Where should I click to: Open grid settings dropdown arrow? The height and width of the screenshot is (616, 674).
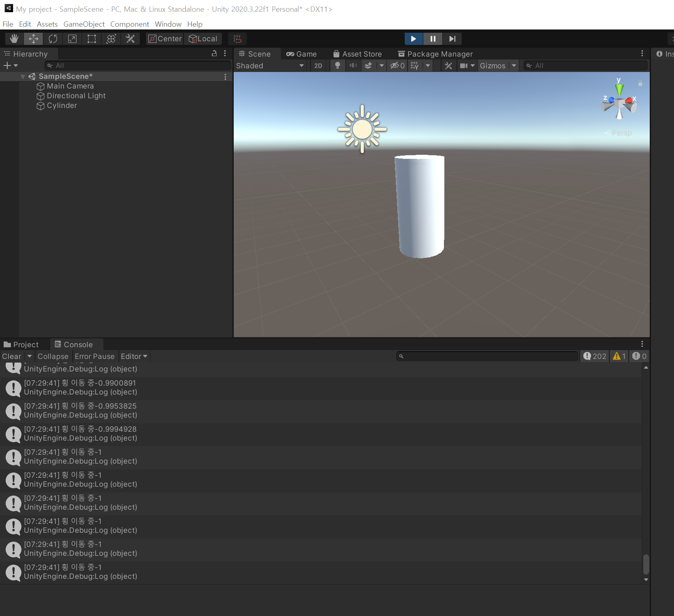(x=428, y=65)
